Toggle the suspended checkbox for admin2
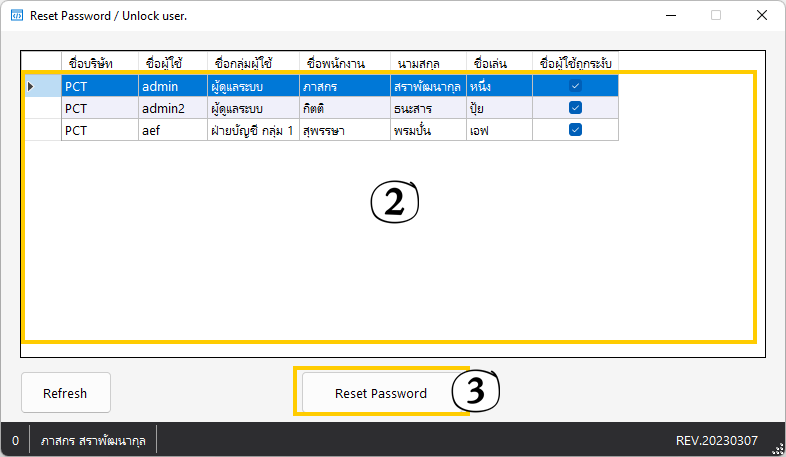The width and height of the screenshot is (786, 457). point(575,108)
